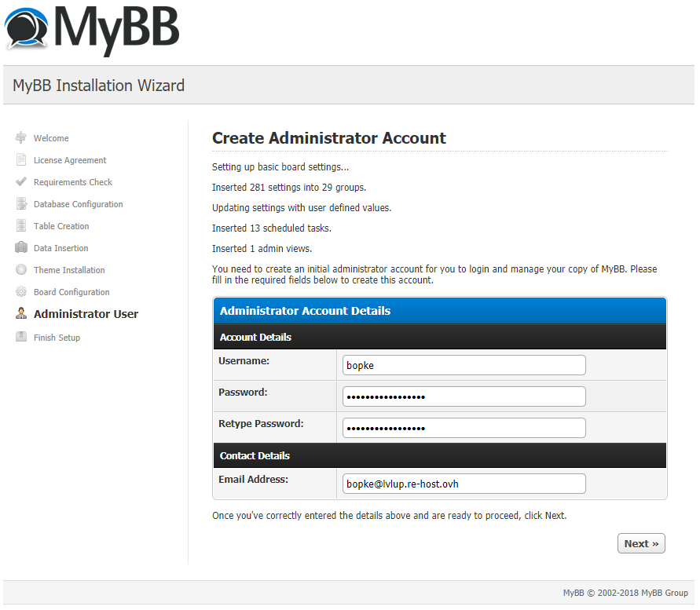Select the Finish Setup step label
Screen dimensions: 700x610
point(57,338)
